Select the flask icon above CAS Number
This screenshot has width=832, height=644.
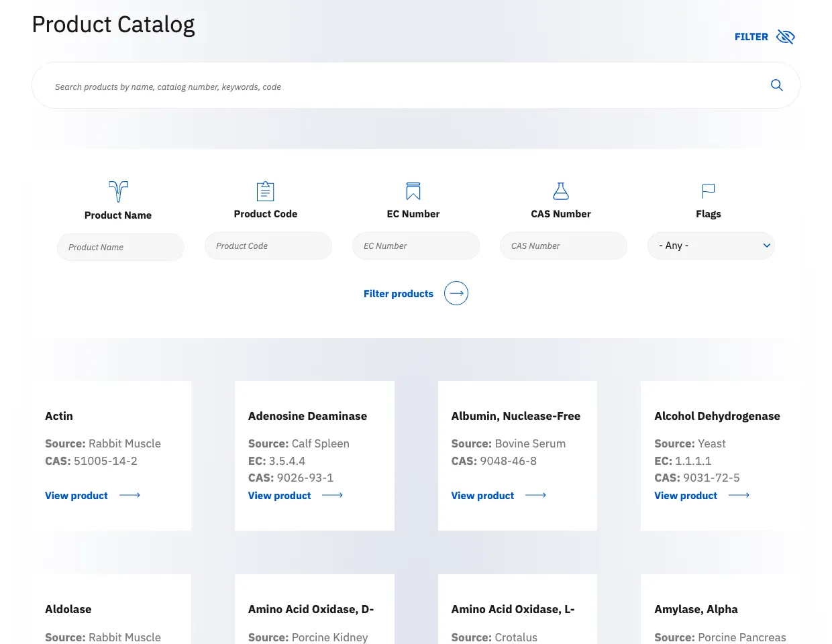[x=561, y=191]
